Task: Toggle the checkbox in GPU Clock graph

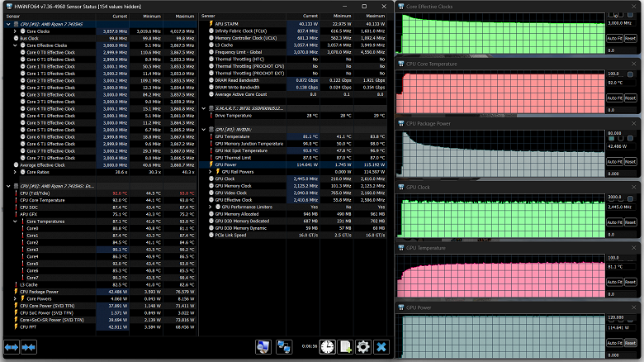Action: pos(630,198)
